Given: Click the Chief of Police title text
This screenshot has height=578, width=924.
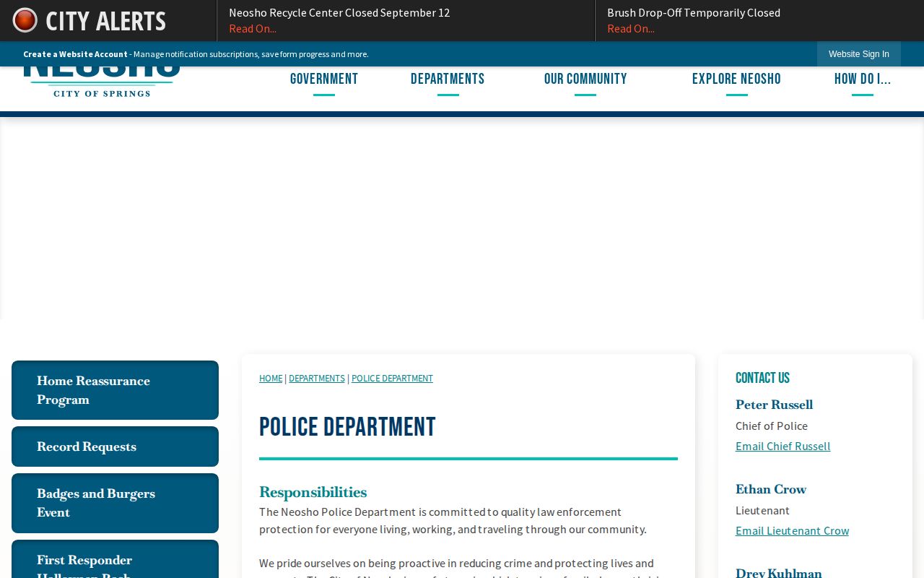Looking at the screenshot, I should click(x=772, y=426).
